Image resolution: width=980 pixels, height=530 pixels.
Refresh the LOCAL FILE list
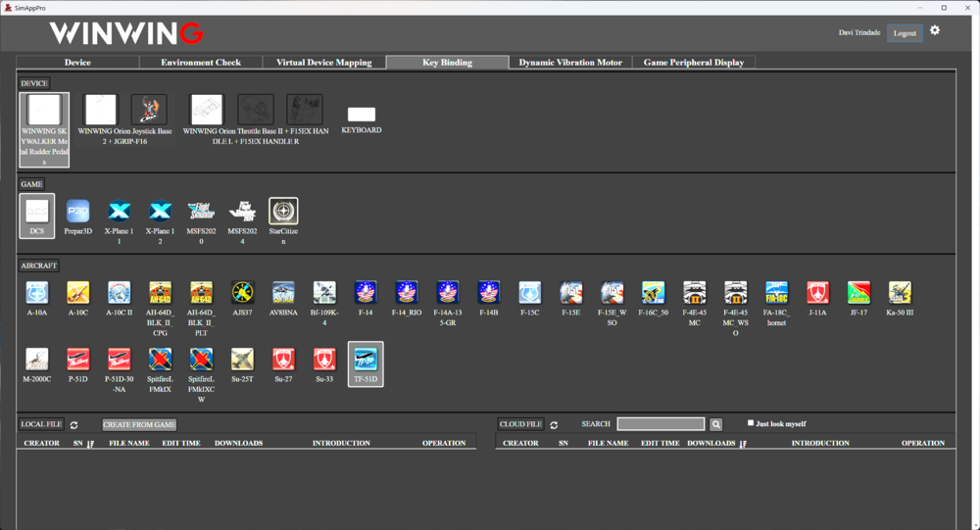[x=73, y=425]
